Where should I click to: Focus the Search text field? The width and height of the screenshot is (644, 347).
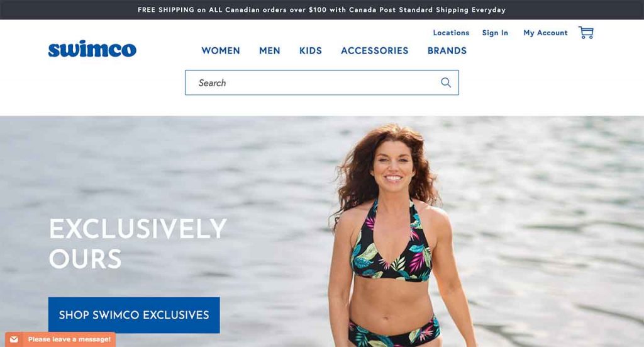[x=321, y=82]
